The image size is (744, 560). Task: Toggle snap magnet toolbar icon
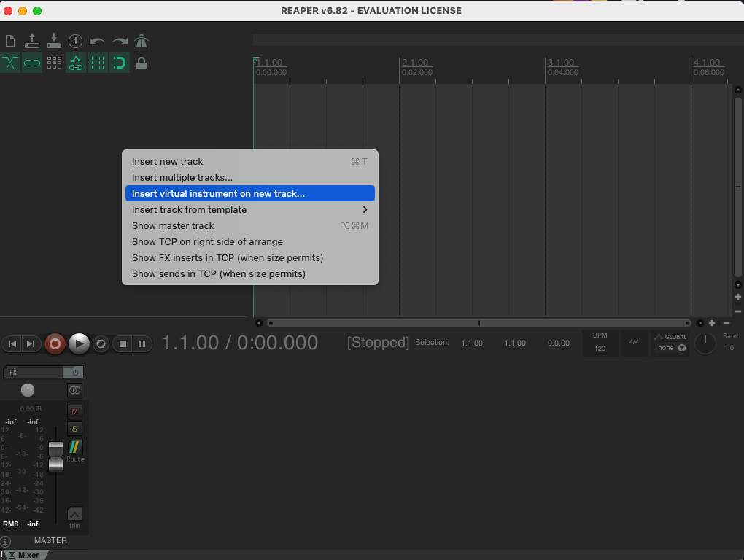(119, 63)
